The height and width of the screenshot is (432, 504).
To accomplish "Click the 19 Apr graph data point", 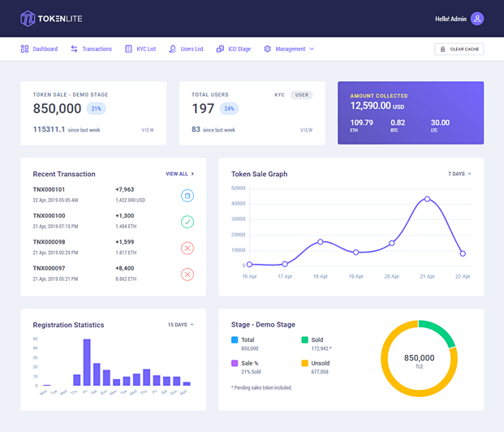I will pyautogui.click(x=355, y=253).
